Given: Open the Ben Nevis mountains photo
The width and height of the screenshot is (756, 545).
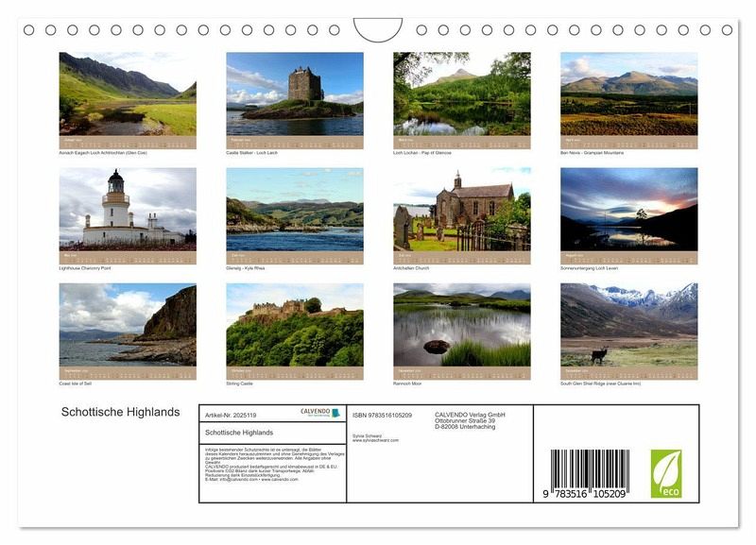Looking at the screenshot, I should pyautogui.click(x=628, y=94).
